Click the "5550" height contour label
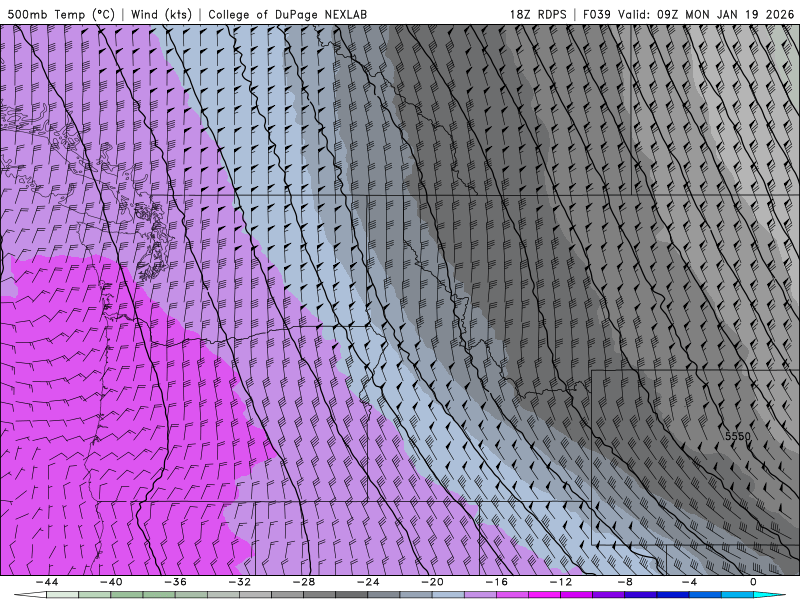The height and width of the screenshot is (600, 800). click(738, 436)
